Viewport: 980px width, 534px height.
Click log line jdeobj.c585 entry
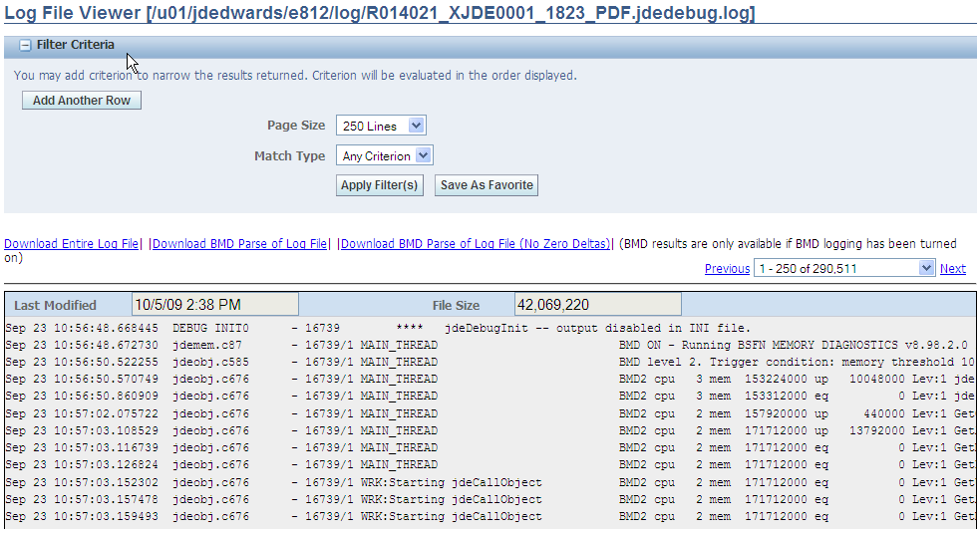point(490,363)
